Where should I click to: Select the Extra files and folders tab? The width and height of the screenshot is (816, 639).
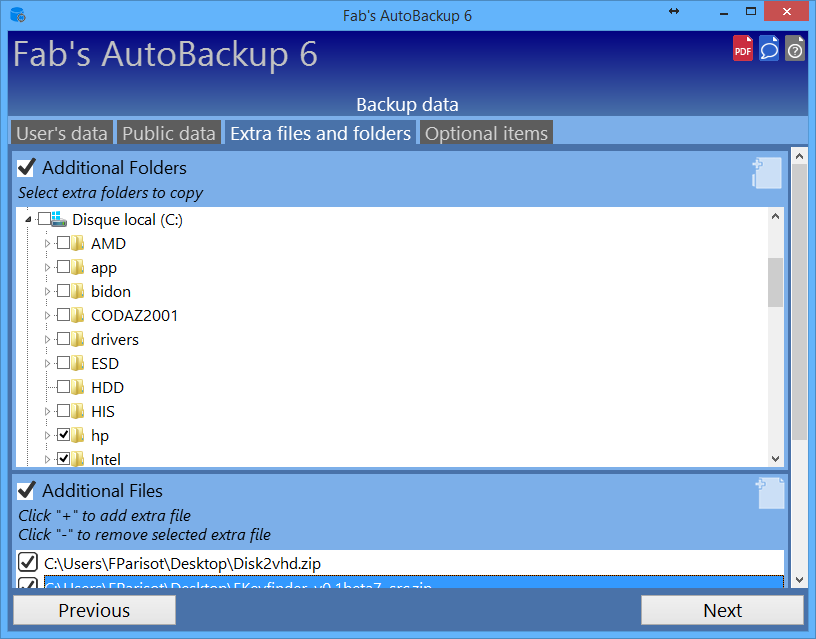(x=321, y=133)
